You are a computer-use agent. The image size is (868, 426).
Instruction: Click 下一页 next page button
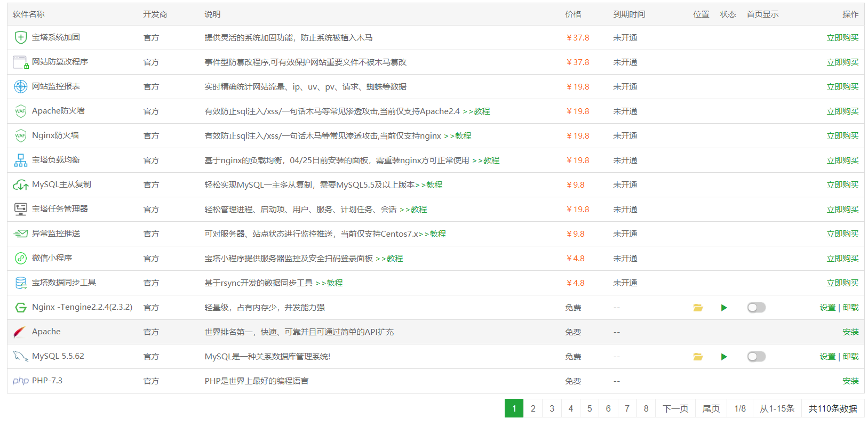click(x=675, y=408)
